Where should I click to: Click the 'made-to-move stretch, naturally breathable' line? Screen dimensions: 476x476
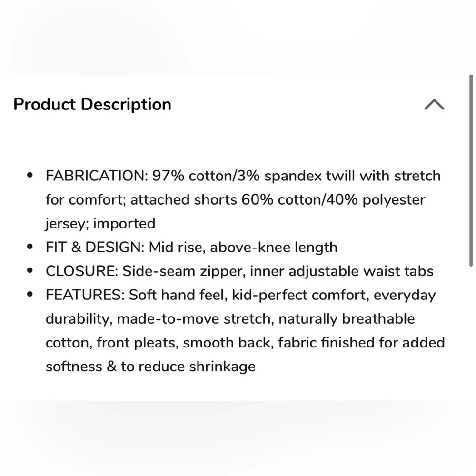pyautogui.click(x=266, y=319)
